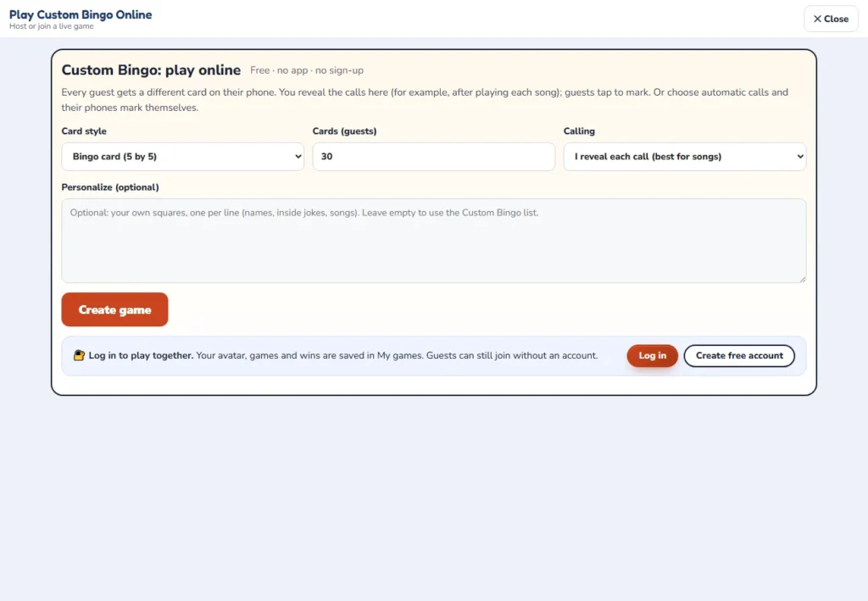Click the 'Log in to play together.' text
868x601 pixels.
pyautogui.click(x=142, y=355)
